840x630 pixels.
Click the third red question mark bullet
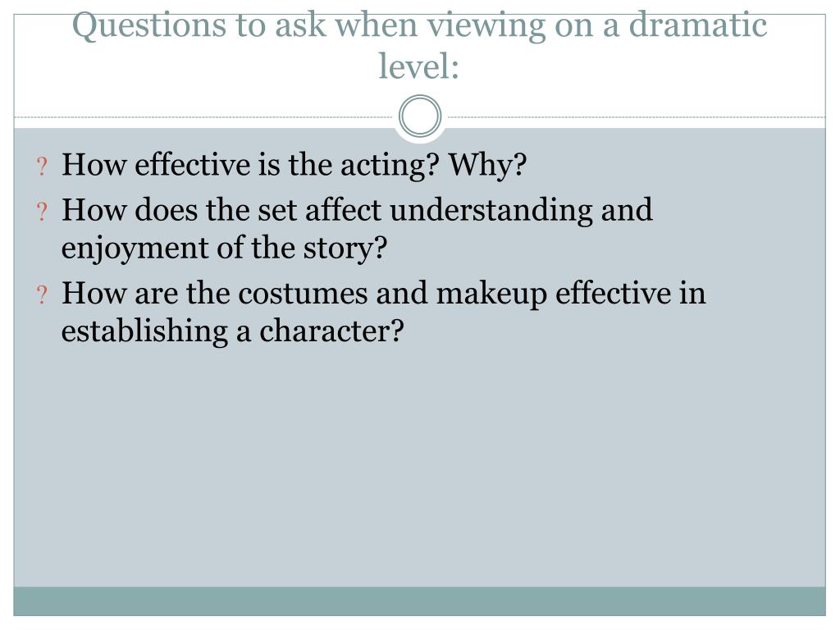tap(42, 294)
